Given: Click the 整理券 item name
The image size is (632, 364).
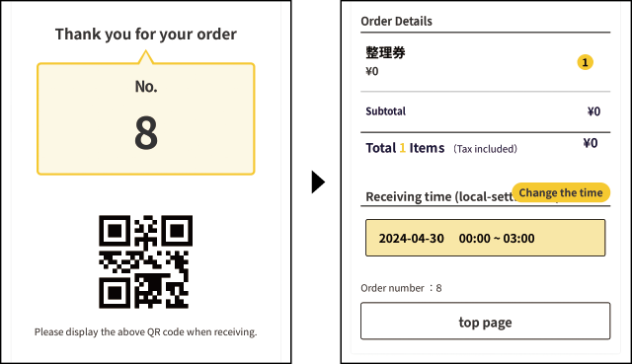Looking at the screenshot, I should coord(385,52).
